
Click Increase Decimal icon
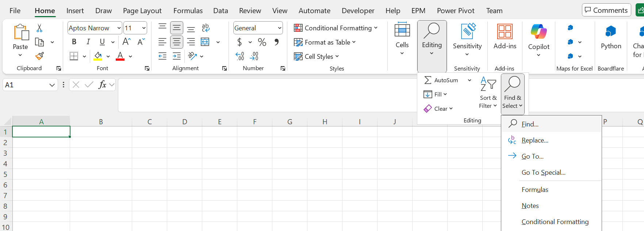[x=240, y=56]
